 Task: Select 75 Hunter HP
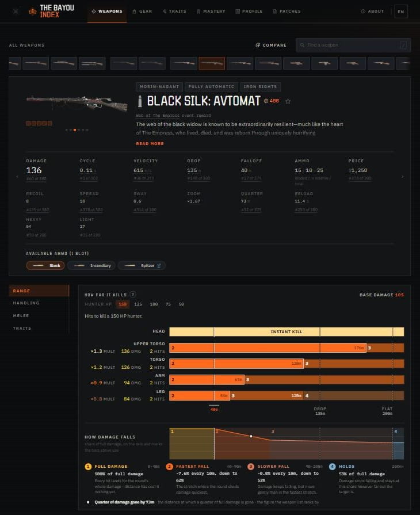coord(168,304)
